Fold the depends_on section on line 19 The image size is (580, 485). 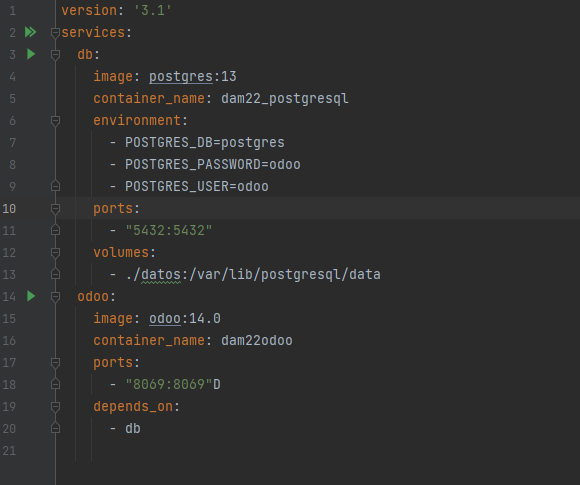coord(55,407)
